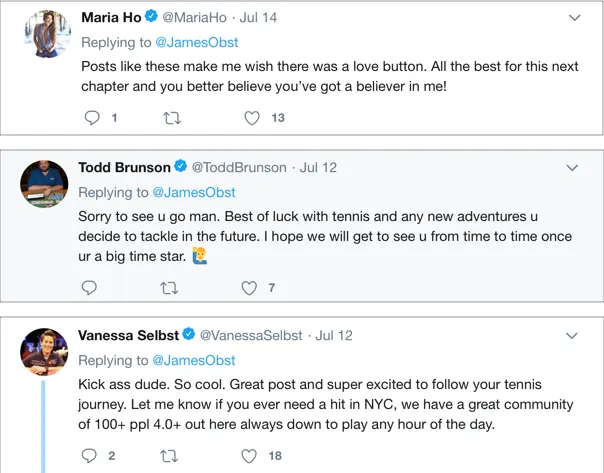The image size is (604, 473).
Task: View Todd Brunson's avatar photo
Action: point(44,183)
